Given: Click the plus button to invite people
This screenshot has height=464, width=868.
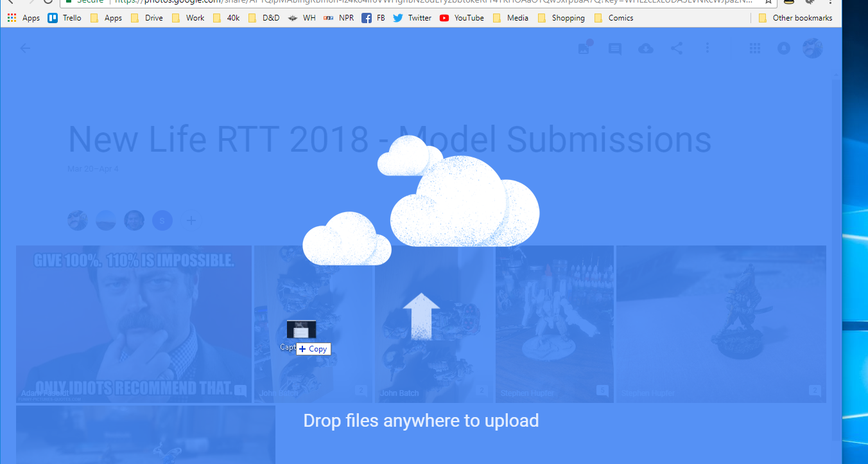Looking at the screenshot, I should coord(191,220).
